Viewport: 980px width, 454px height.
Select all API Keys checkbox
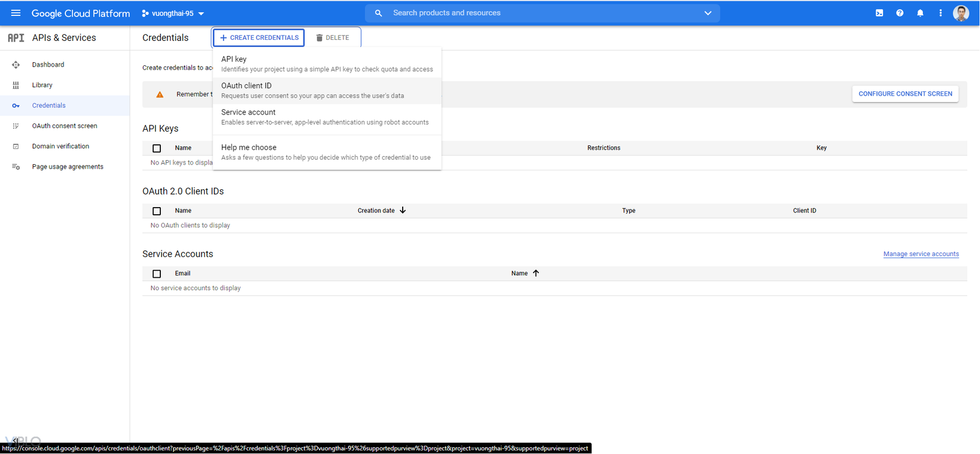tap(157, 148)
